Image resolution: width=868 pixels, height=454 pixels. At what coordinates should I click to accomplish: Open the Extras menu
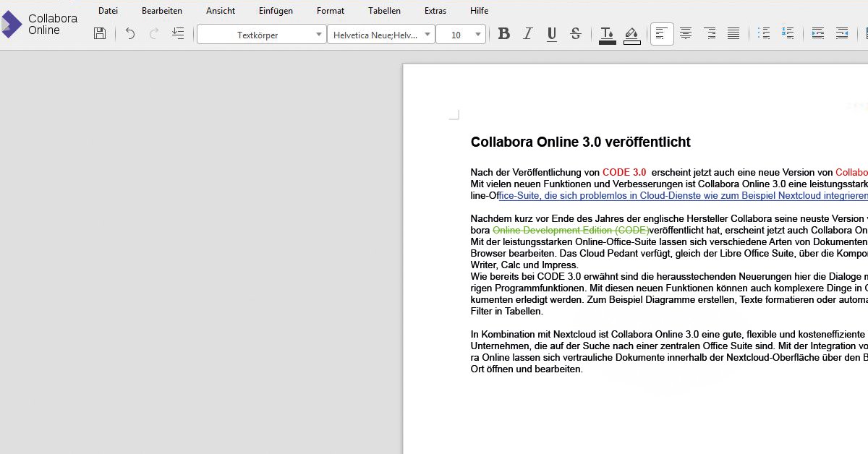pos(435,11)
